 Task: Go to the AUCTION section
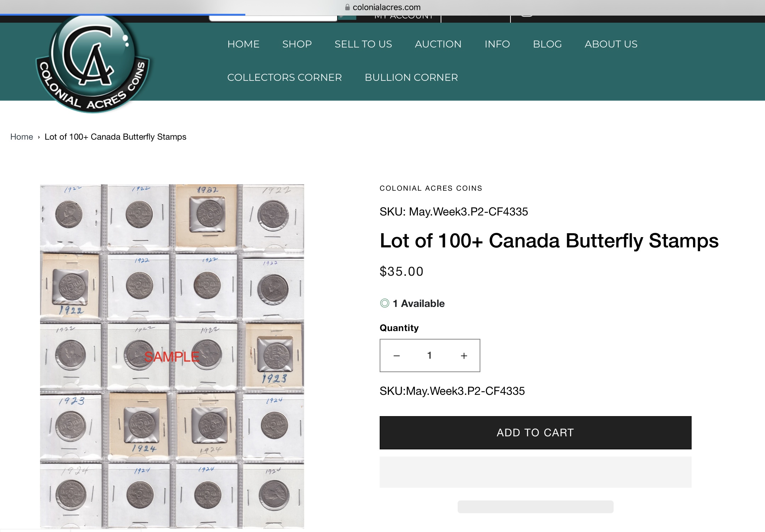click(x=438, y=44)
